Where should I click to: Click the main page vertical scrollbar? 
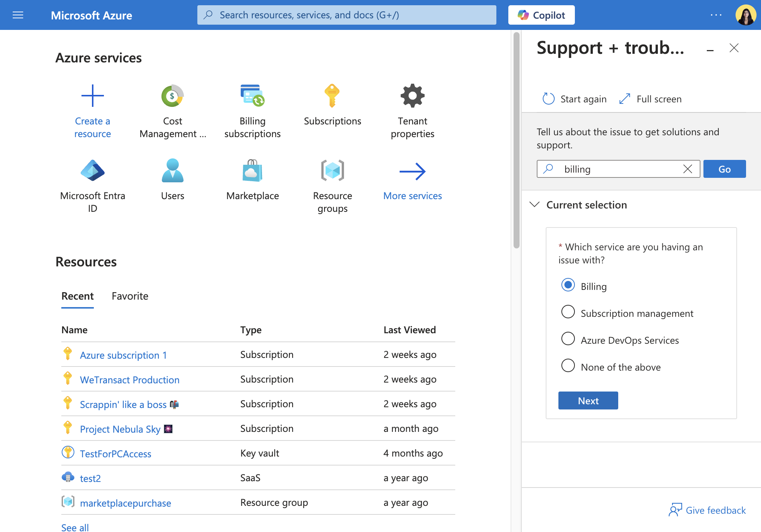click(517, 140)
